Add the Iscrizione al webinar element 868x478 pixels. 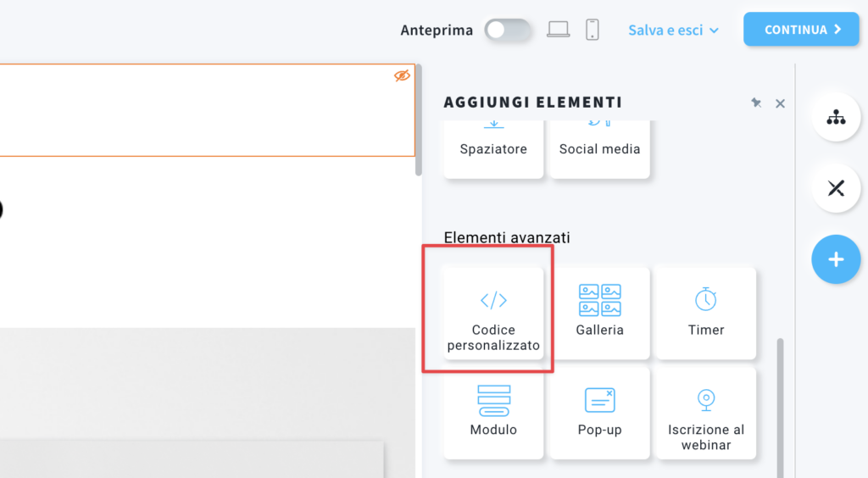[x=706, y=414]
